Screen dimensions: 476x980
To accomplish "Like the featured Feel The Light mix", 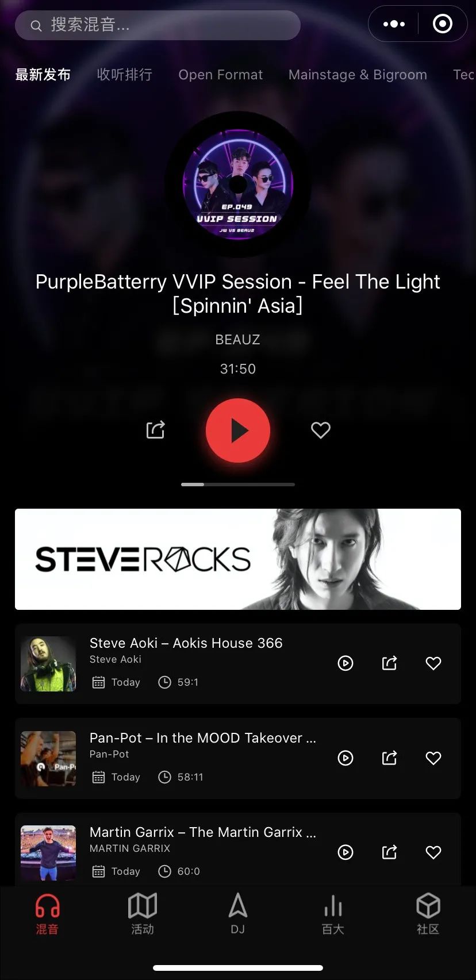I will coord(320,430).
